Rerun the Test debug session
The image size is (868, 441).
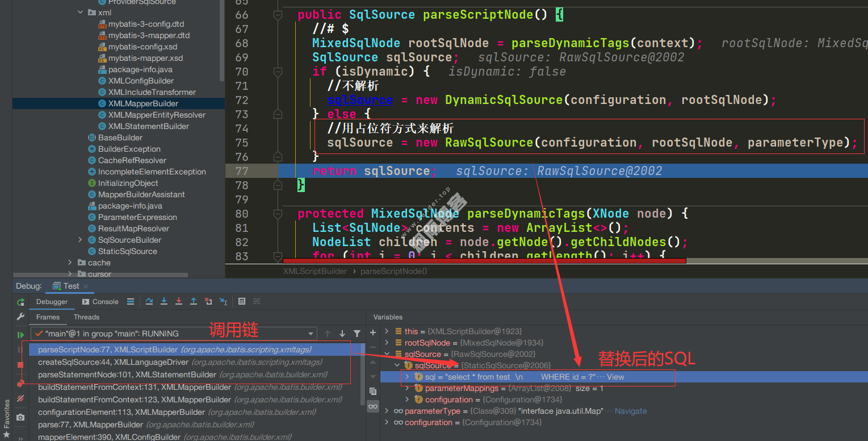(20, 302)
